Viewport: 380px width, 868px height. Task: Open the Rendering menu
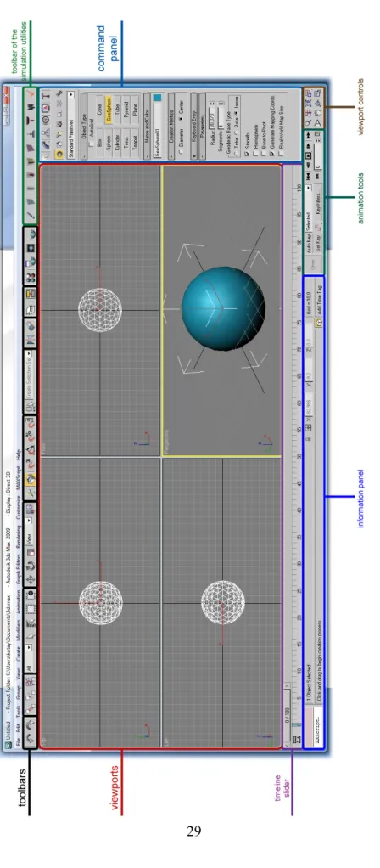[19, 537]
